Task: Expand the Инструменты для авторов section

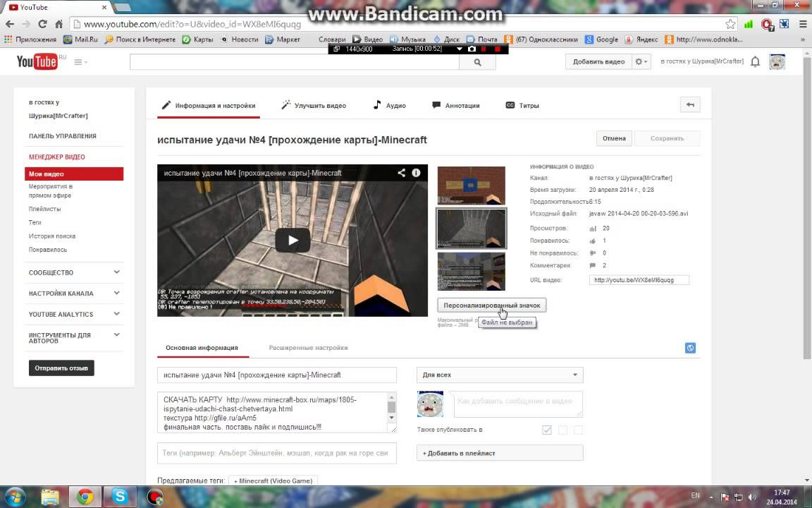Action: point(75,338)
